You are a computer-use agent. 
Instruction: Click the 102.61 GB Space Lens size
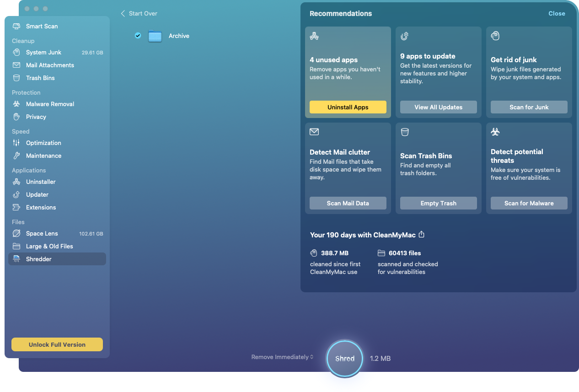click(91, 234)
